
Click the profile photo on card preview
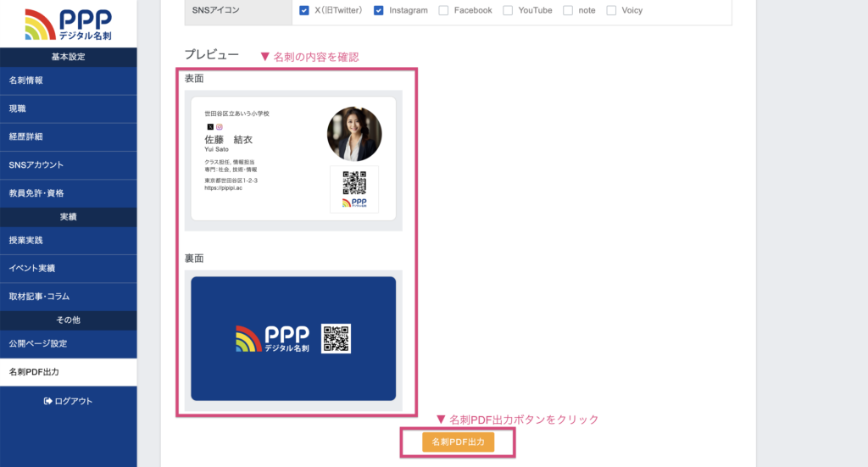[x=354, y=134]
